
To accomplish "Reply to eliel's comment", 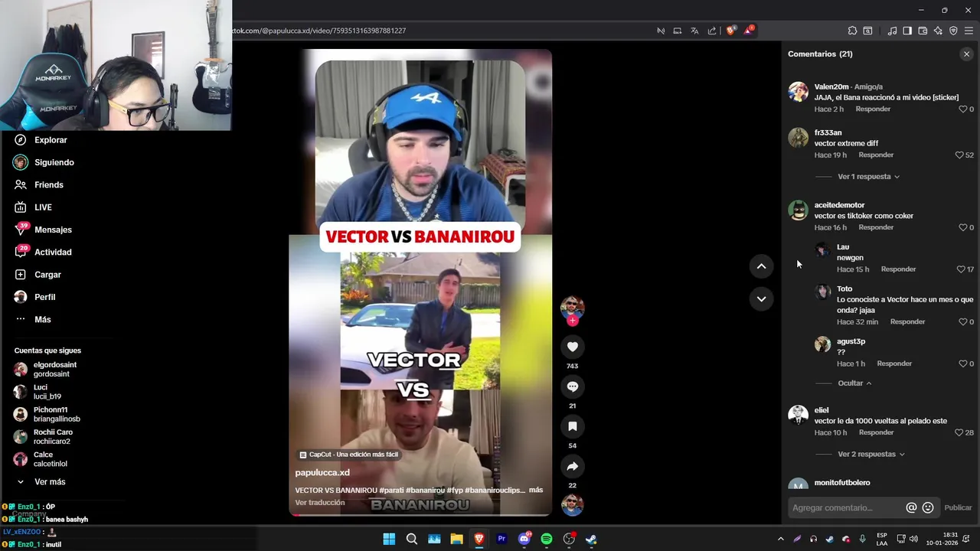I will coord(876,432).
